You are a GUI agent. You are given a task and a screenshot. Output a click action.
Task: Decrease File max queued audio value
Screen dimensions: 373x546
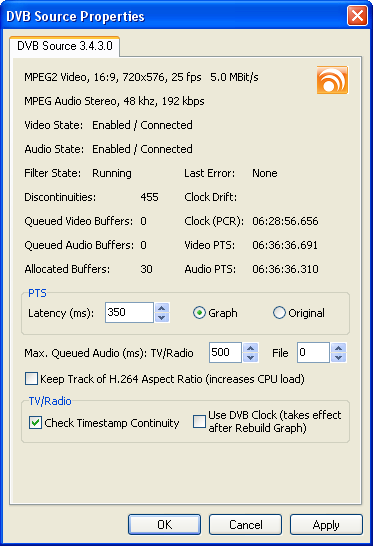coord(339,357)
